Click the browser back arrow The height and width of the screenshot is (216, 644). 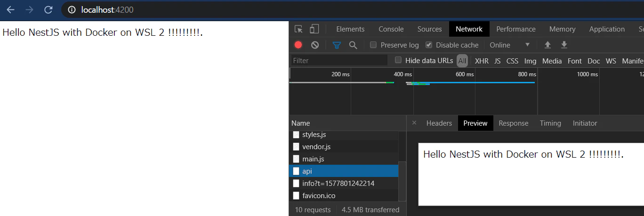(10, 9)
